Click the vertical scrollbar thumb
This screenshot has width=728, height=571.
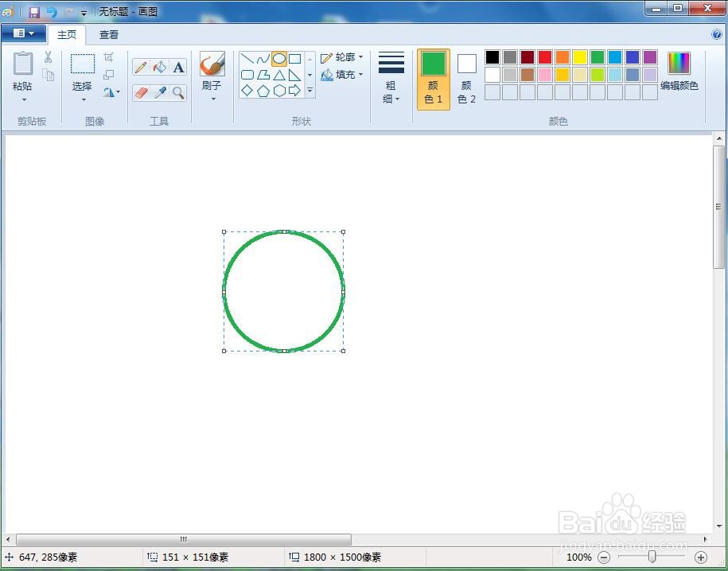(718, 207)
